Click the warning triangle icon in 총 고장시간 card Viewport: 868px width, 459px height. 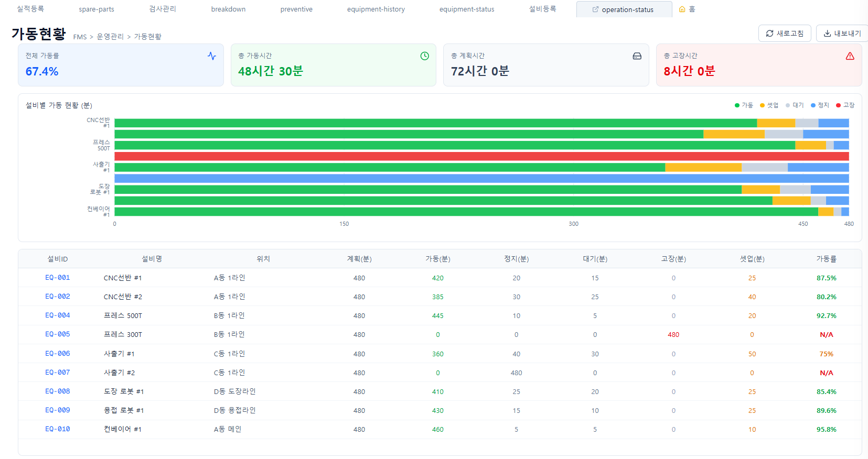coord(850,56)
